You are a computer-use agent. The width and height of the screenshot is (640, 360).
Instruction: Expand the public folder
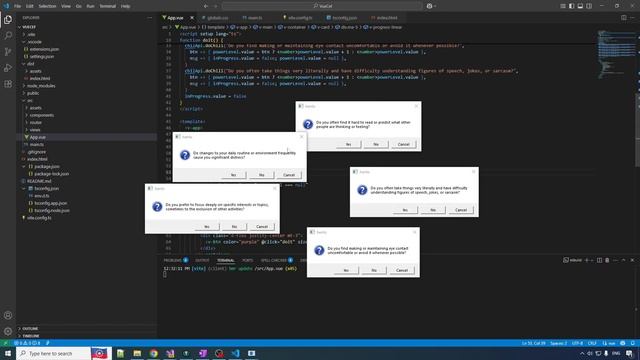[33, 93]
